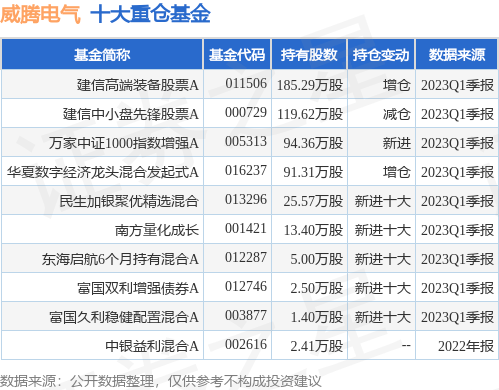499x390 pixels.
Task: Select the 基金代码 column header
Action: coord(237,55)
